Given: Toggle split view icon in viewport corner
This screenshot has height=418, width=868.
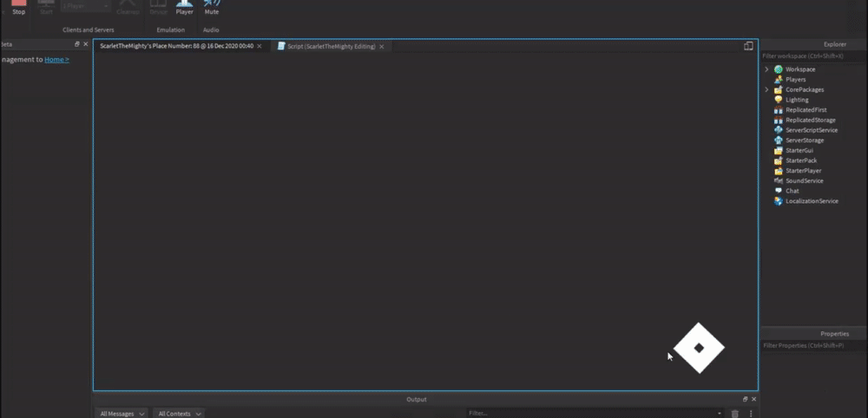Looking at the screenshot, I should click(748, 47).
